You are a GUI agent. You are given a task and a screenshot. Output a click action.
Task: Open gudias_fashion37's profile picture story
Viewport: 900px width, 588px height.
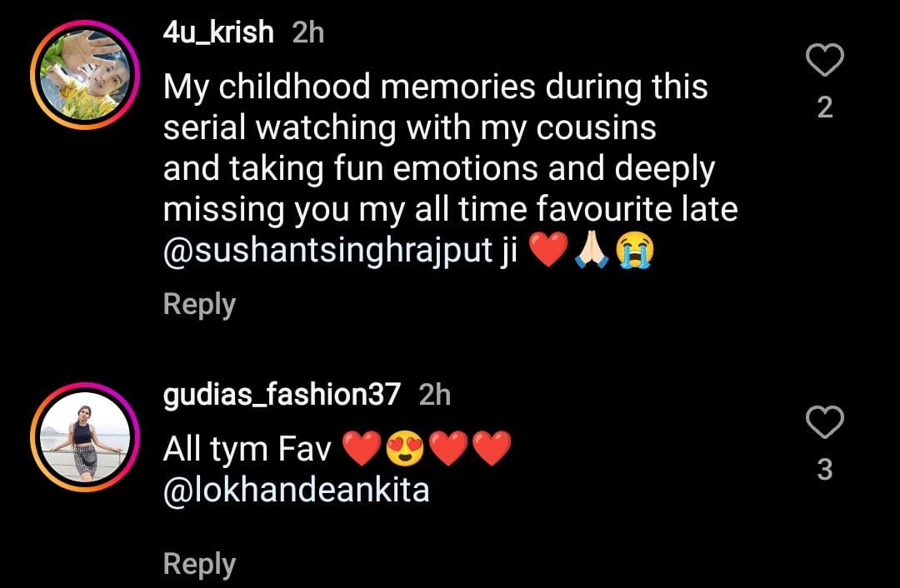[x=85, y=437]
